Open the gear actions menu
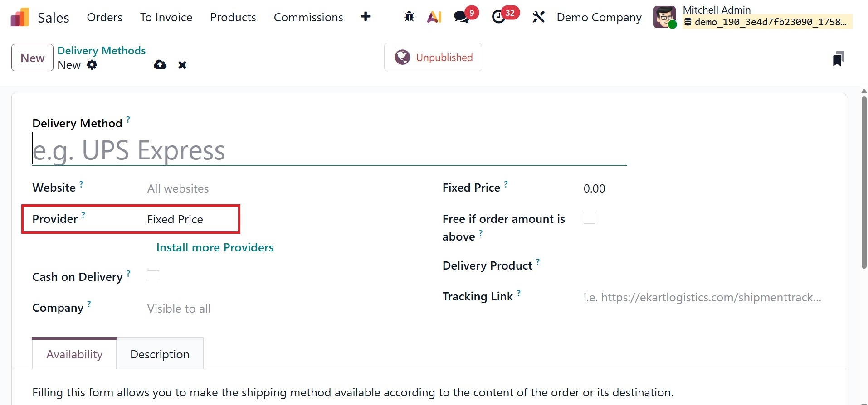868x405 pixels. pos(92,65)
